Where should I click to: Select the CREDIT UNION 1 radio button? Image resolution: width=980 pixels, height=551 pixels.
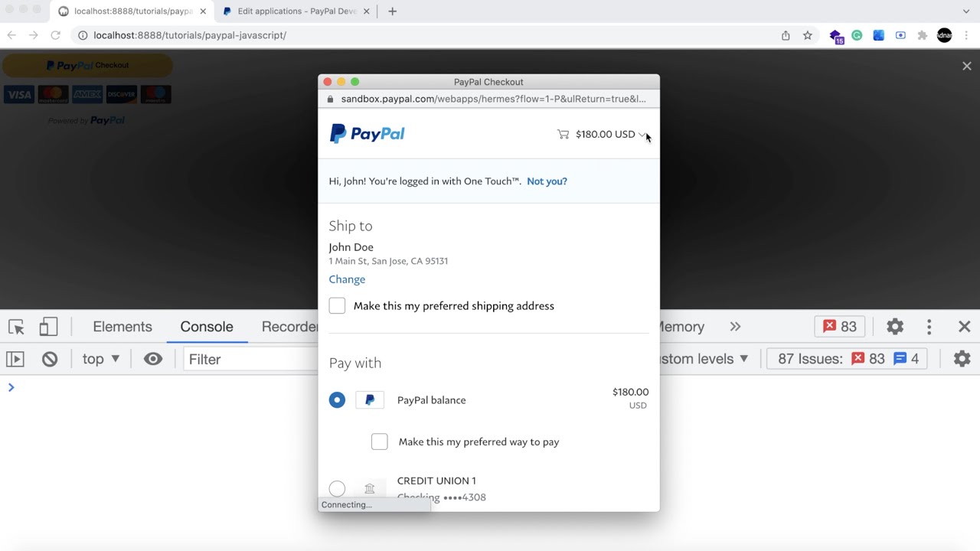(337, 488)
